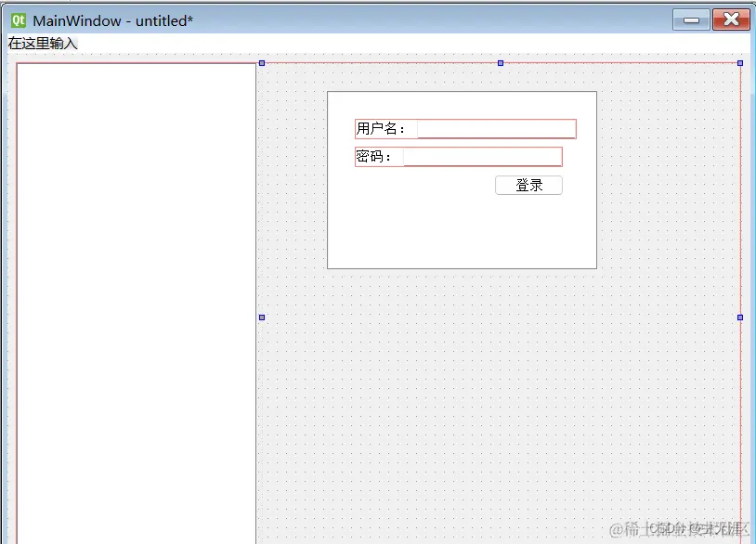Select the 登录 login button
This screenshot has width=756, height=544.
[528, 185]
